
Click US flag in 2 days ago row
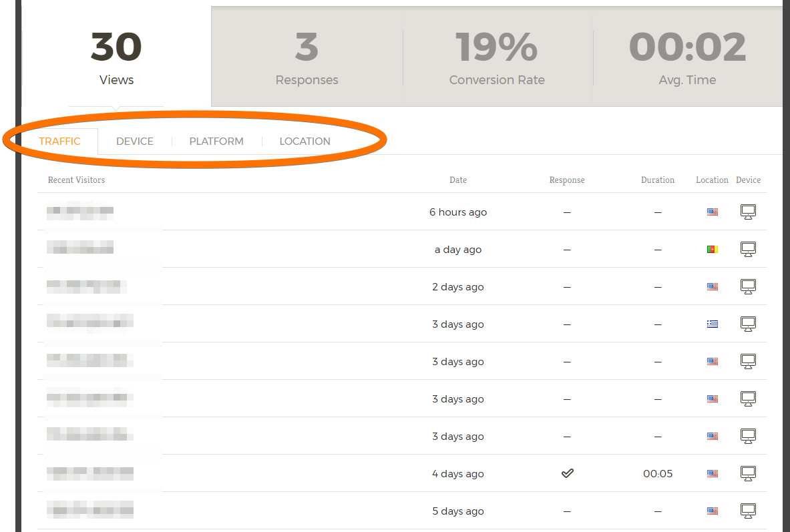point(713,287)
